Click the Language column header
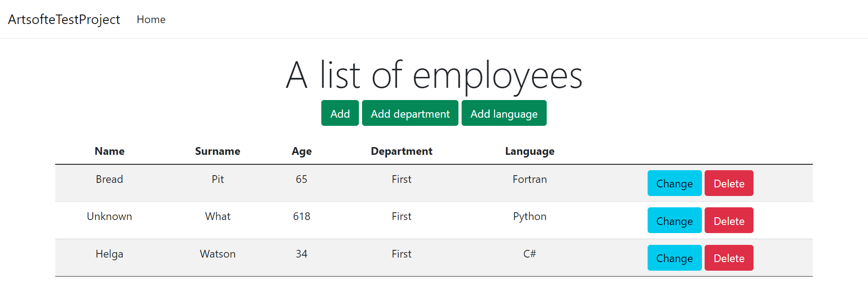This screenshot has height=301, width=868. [529, 151]
